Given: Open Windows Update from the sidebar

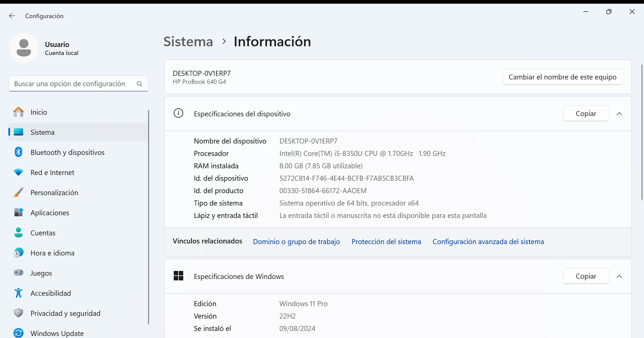Looking at the screenshot, I should (57, 333).
